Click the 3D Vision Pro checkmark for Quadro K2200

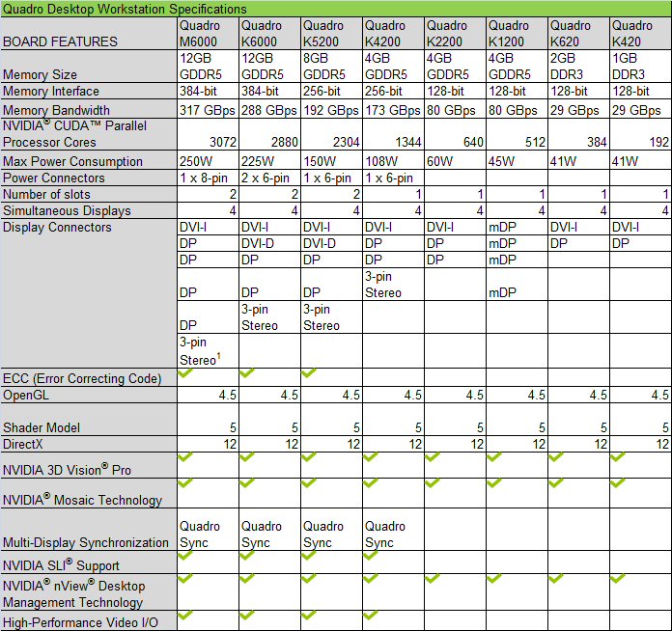tap(433, 457)
